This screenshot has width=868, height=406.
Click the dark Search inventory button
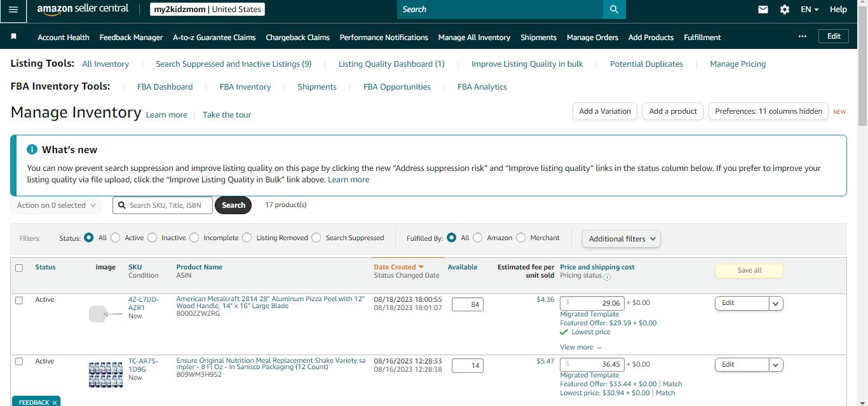point(233,205)
